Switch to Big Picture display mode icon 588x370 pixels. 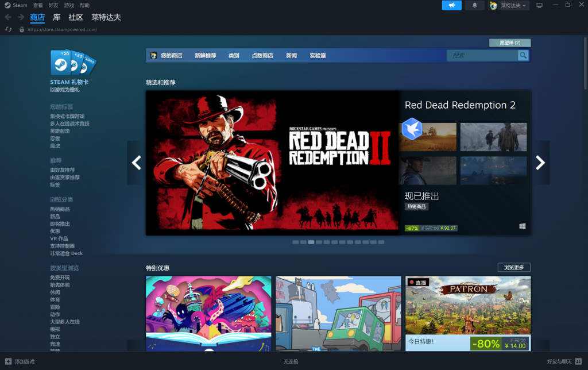point(539,5)
